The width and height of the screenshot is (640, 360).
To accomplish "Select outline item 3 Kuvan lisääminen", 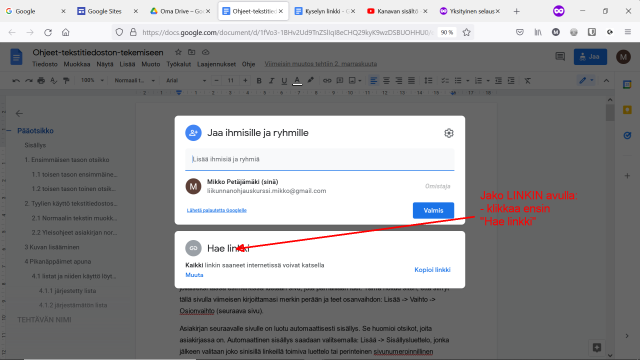I will (52, 247).
